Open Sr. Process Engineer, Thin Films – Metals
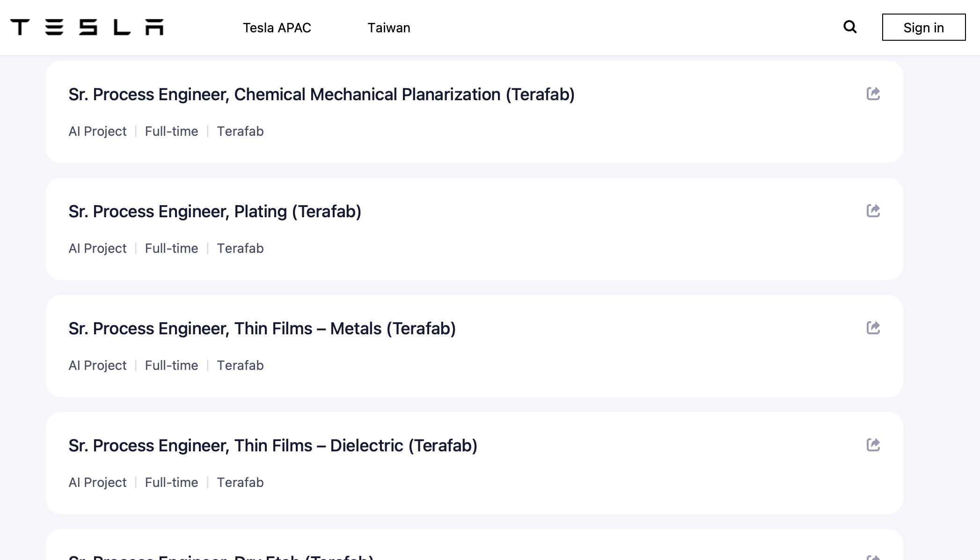Screen dimensions: 980x560 (x=262, y=329)
